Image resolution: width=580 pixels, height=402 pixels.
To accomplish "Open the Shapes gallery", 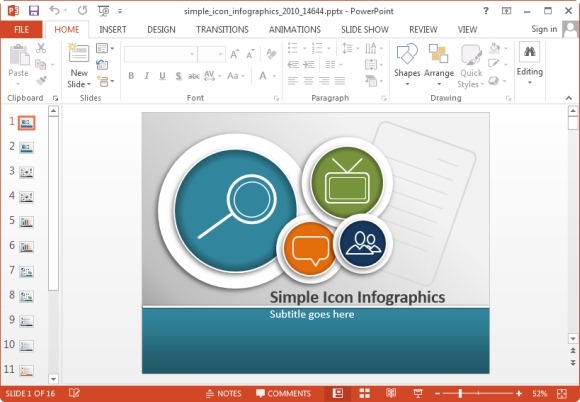I will tap(407, 65).
